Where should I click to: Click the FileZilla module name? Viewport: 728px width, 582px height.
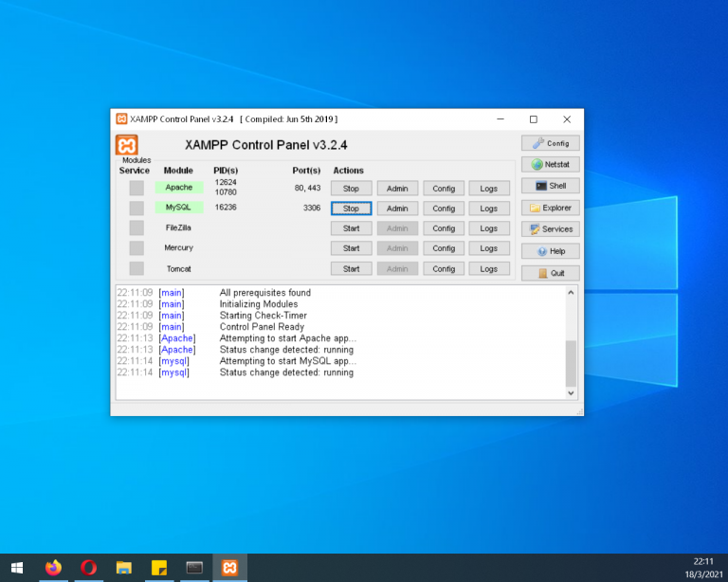pyautogui.click(x=178, y=227)
